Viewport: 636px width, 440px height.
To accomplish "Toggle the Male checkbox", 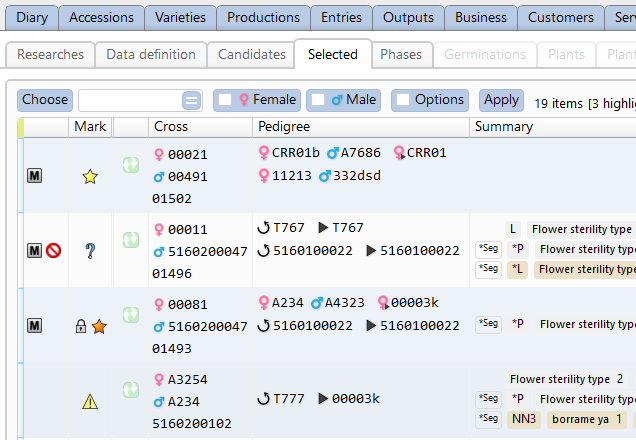I will [x=318, y=100].
